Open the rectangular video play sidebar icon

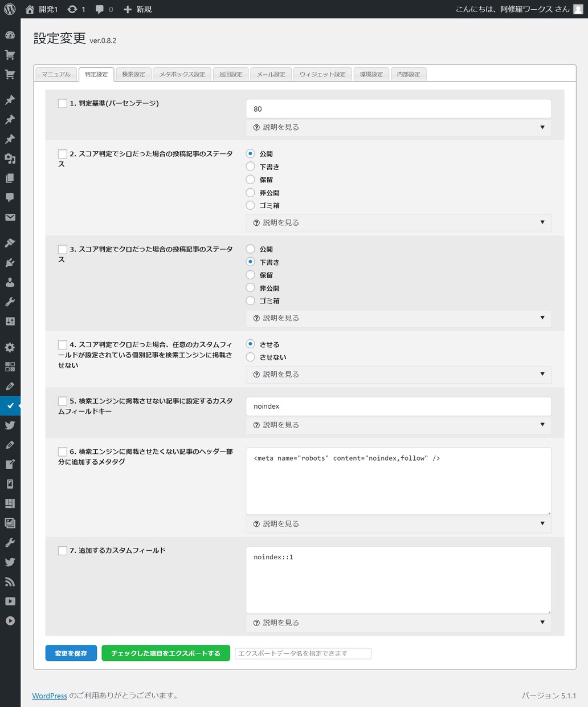(x=10, y=601)
